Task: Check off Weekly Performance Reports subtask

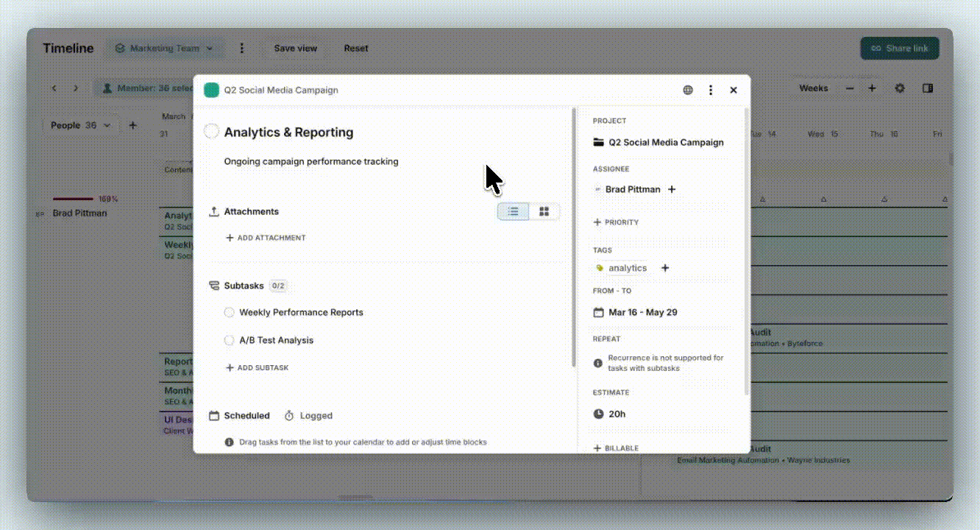Action: coord(230,313)
